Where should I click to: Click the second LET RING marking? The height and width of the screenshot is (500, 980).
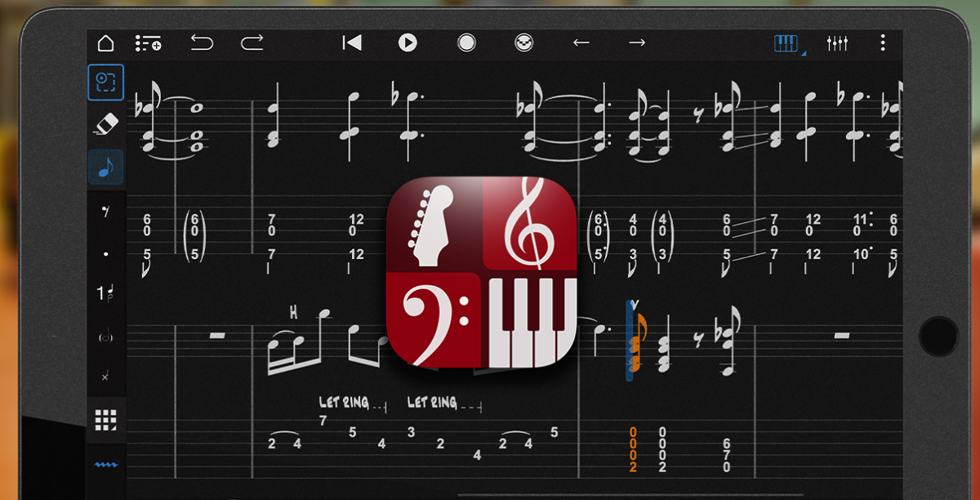tap(432, 403)
